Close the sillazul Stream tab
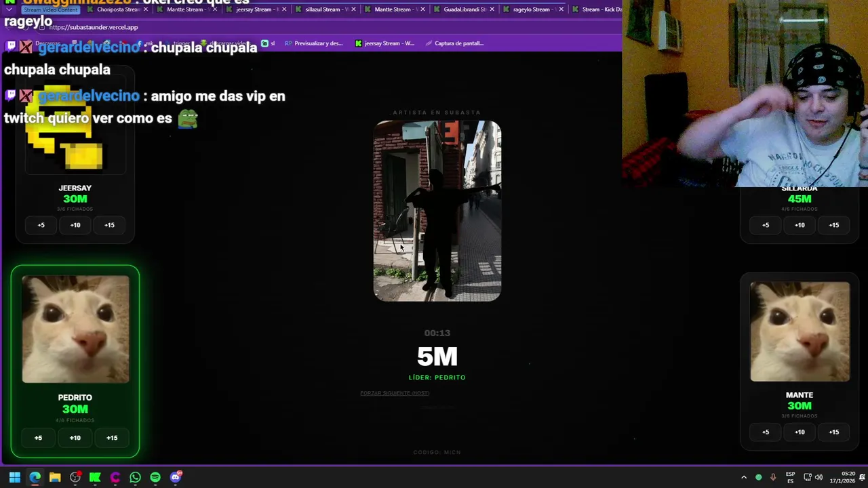868x488 pixels. pos(353,9)
